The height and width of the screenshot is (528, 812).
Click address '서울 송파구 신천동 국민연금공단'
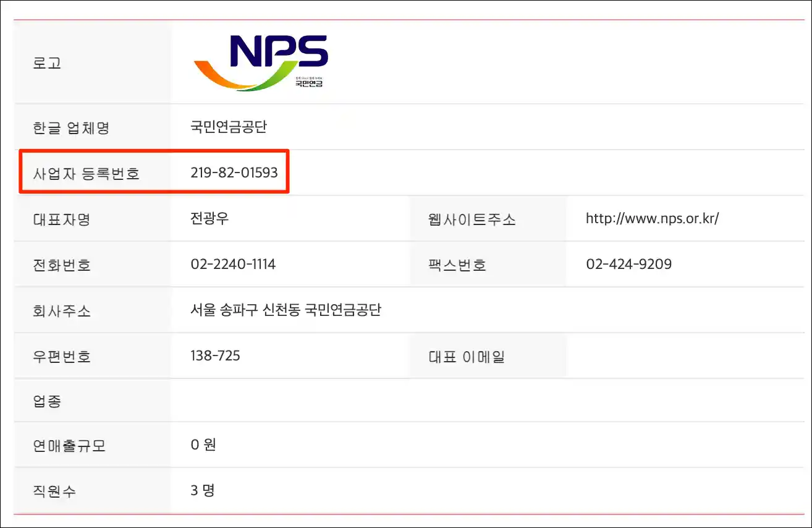pos(285,310)
